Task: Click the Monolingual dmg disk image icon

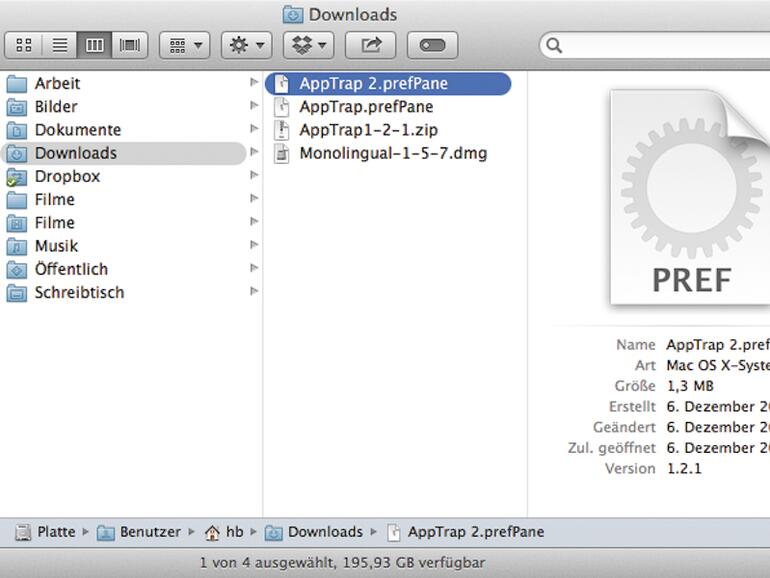Action: [x=281, y=154]
